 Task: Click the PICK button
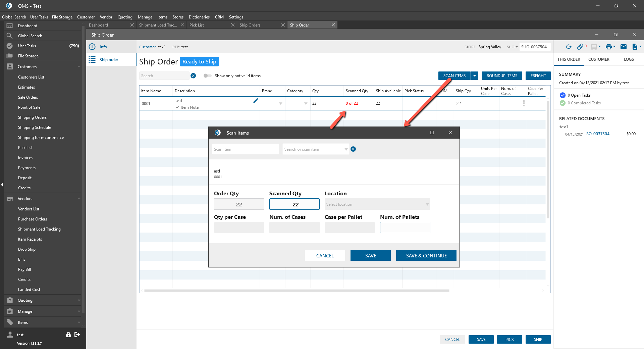pos(509,340)
